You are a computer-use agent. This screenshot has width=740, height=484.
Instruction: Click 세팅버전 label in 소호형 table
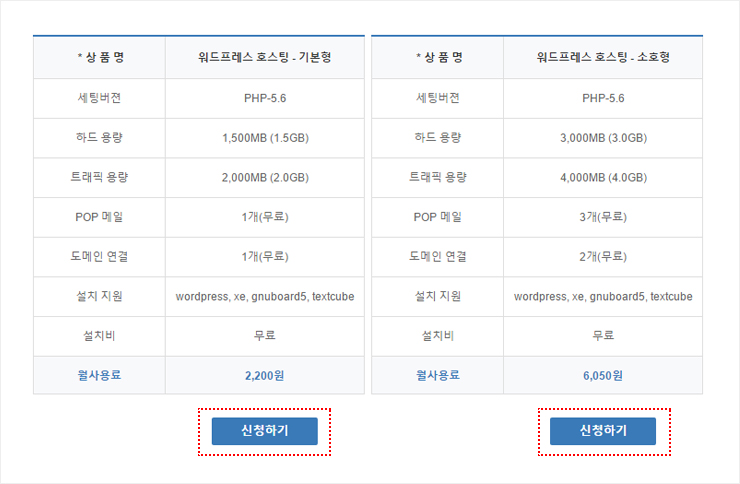tap(438, 98)
